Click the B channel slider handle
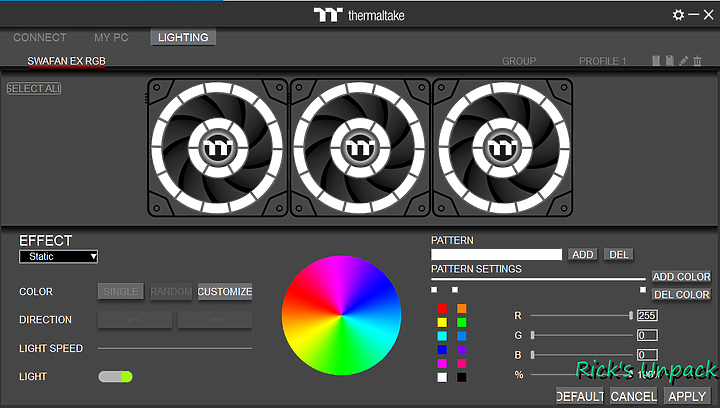Screen dimensions: 720x408 pos(533,355)
